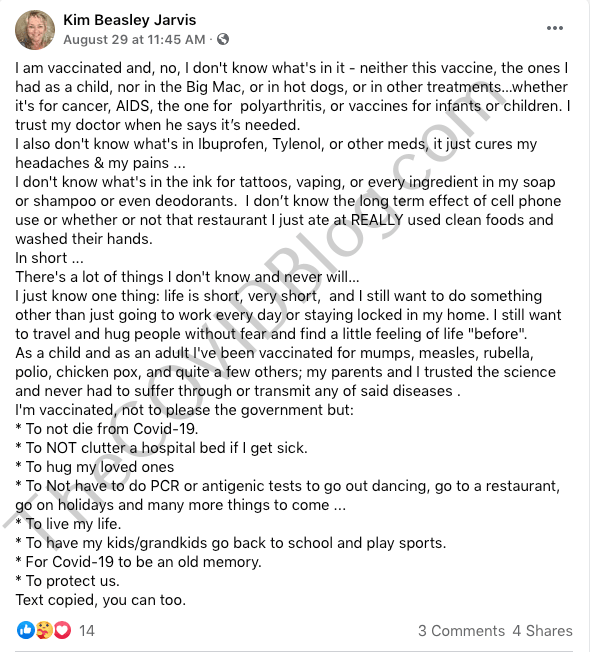The image size is (590, 652).
Task: Click '* For Covid-19 to be an old memory.'
Action: pos(138,562)
